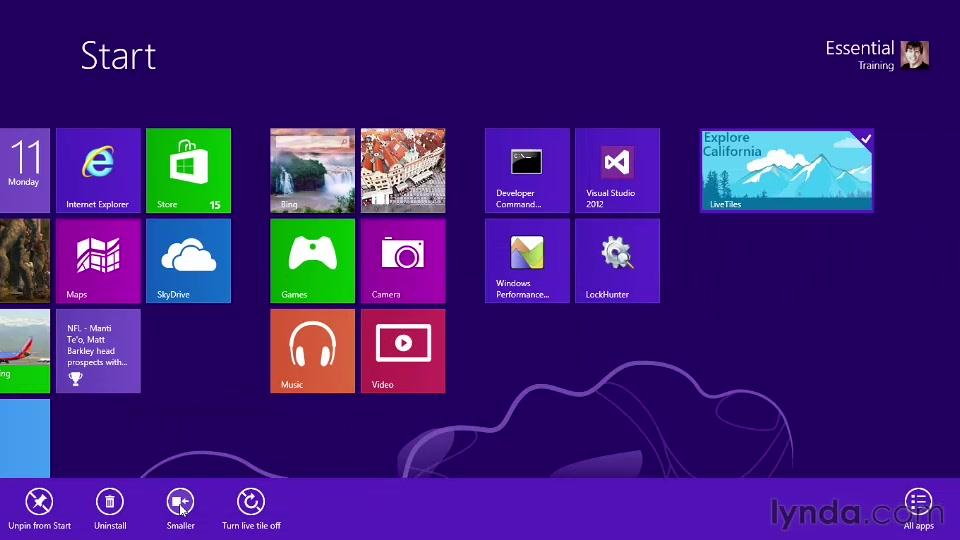Image resolution: width=960 pixels, height=540 pixels.
Task: Open the calendar tile showing 11 Monday
Action: (24, 170)
